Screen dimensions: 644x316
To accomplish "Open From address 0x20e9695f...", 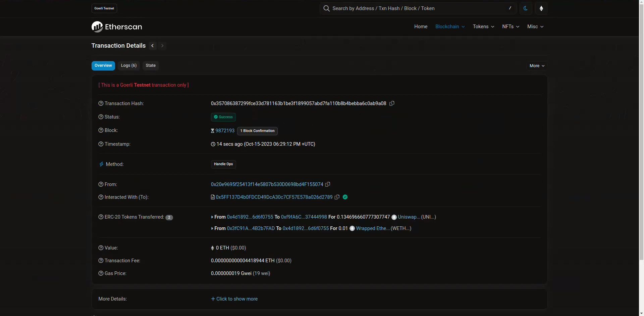I will coord(267,184).
